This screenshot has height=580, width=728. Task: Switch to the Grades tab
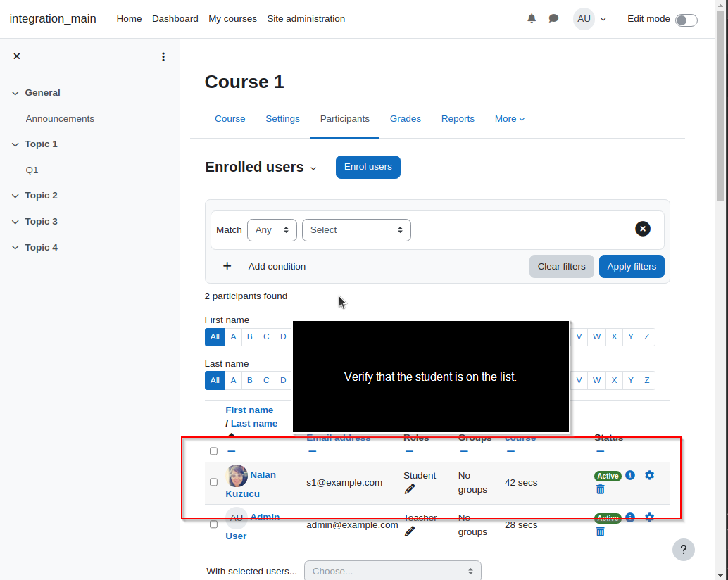coord(406,119)
